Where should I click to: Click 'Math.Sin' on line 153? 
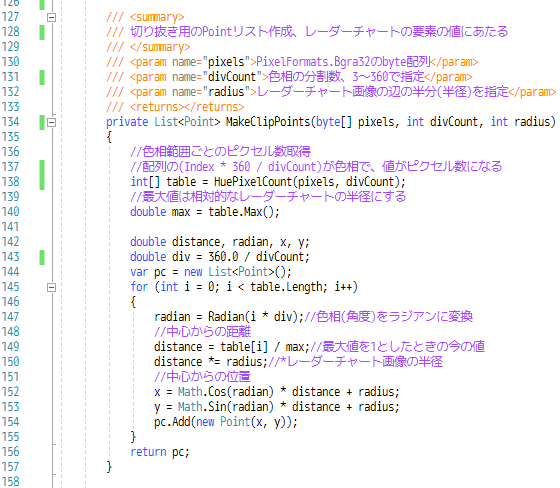tap(202, 407)
